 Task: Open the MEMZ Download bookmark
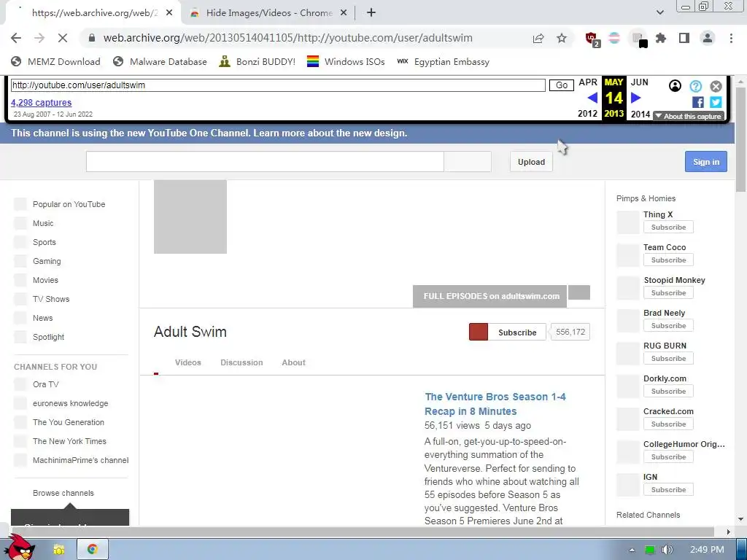tap(55, 61)
